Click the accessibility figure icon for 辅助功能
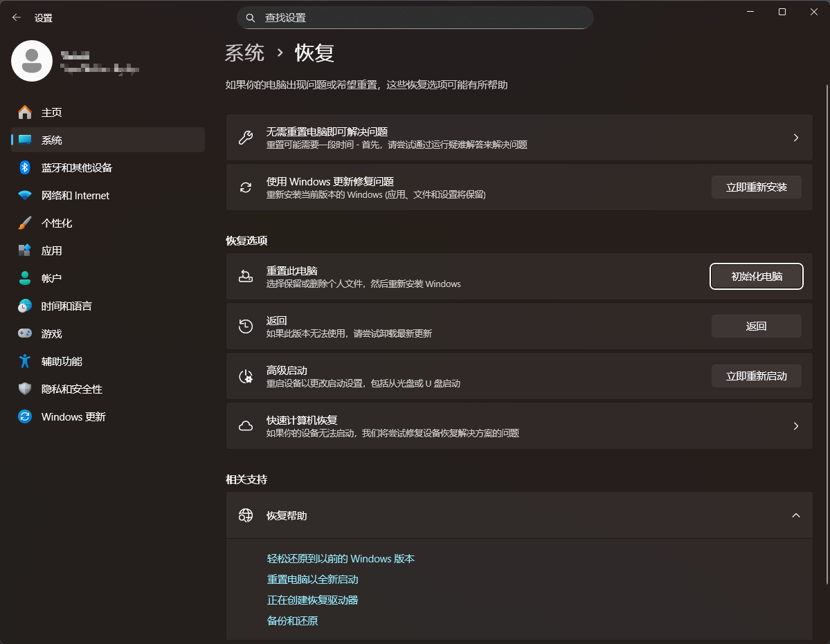The width and height of the screenshot is (830, 644). point(25,361)
